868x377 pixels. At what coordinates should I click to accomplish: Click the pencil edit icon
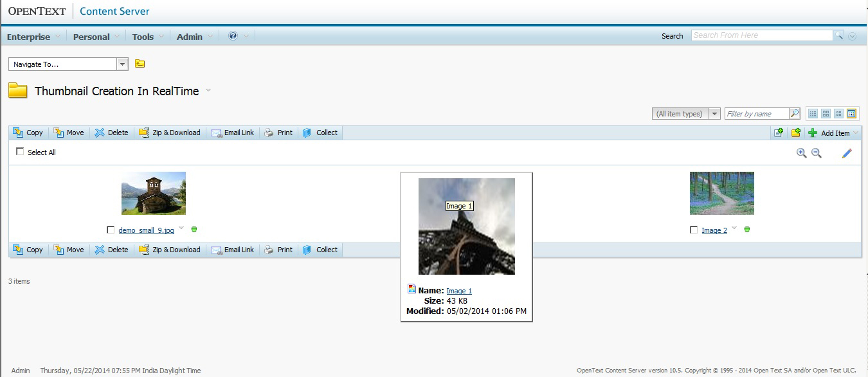[847, 153]
